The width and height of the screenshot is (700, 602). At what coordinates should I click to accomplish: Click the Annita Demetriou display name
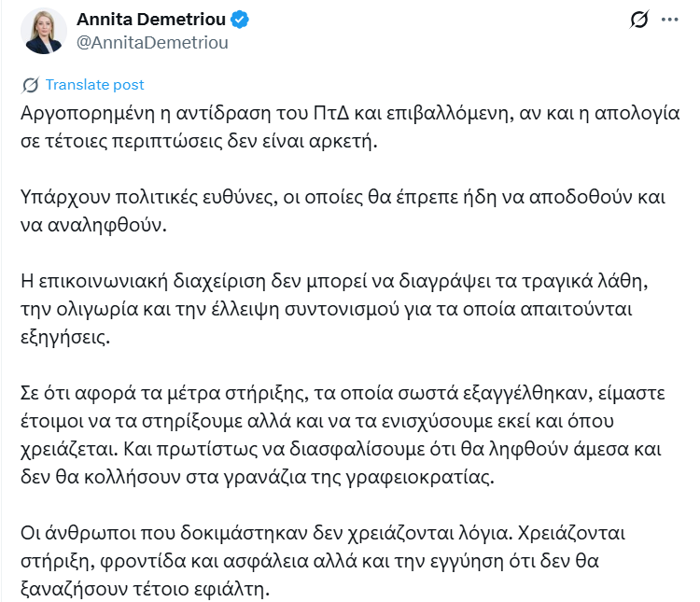[x=151, y=20]
